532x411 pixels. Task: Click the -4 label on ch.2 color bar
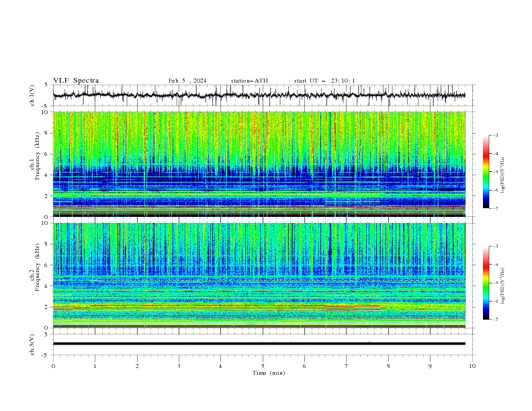496,265
